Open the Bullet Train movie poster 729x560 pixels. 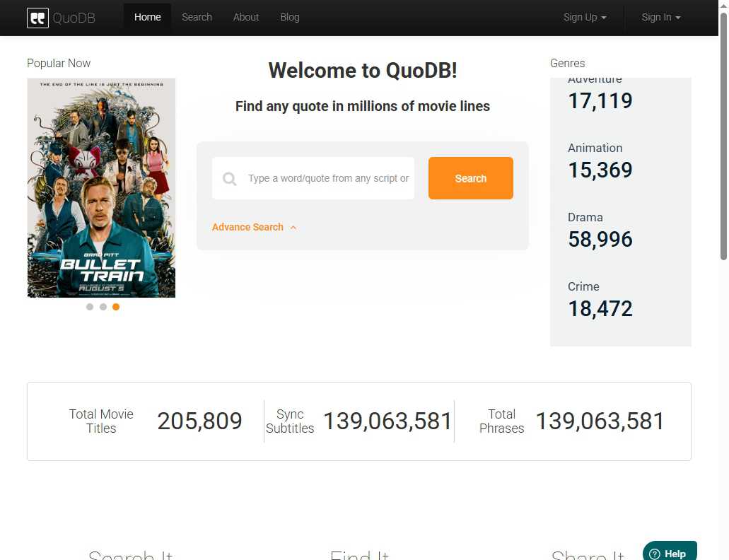point(101,188)
